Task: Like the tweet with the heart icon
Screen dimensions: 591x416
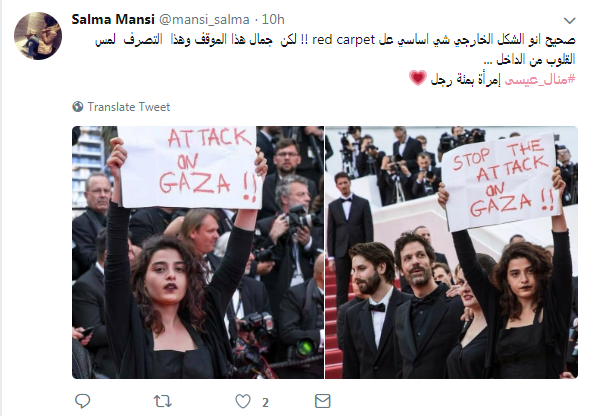Action: pyautogui.click(x=243, y=401)
